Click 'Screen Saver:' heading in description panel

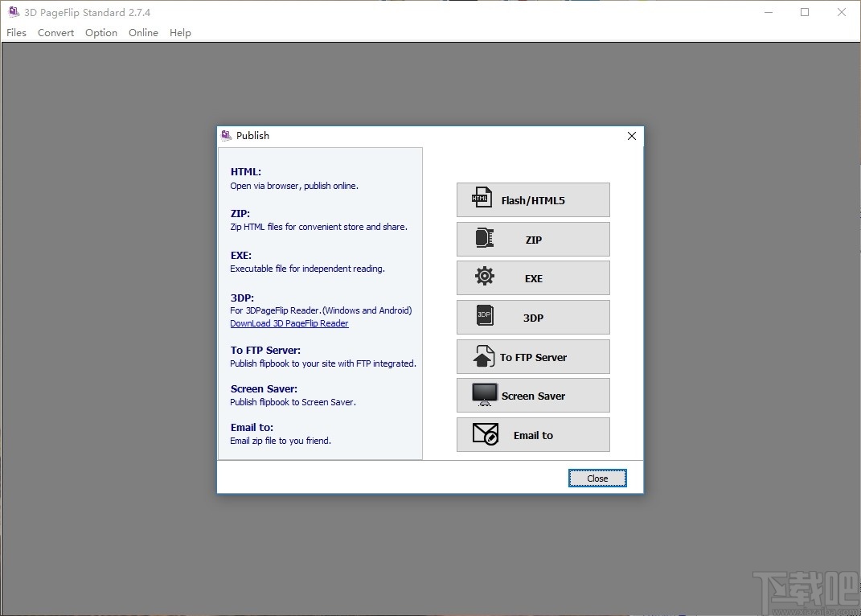264,388
